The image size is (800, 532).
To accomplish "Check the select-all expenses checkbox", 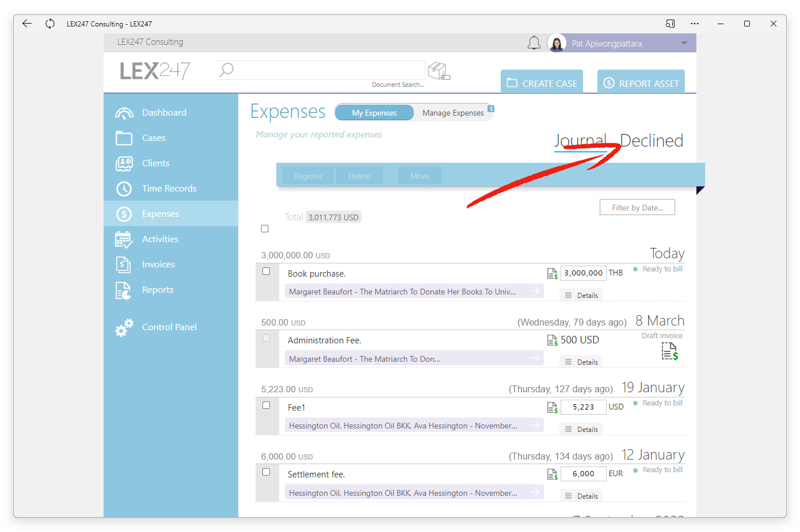I will point(265,229).
